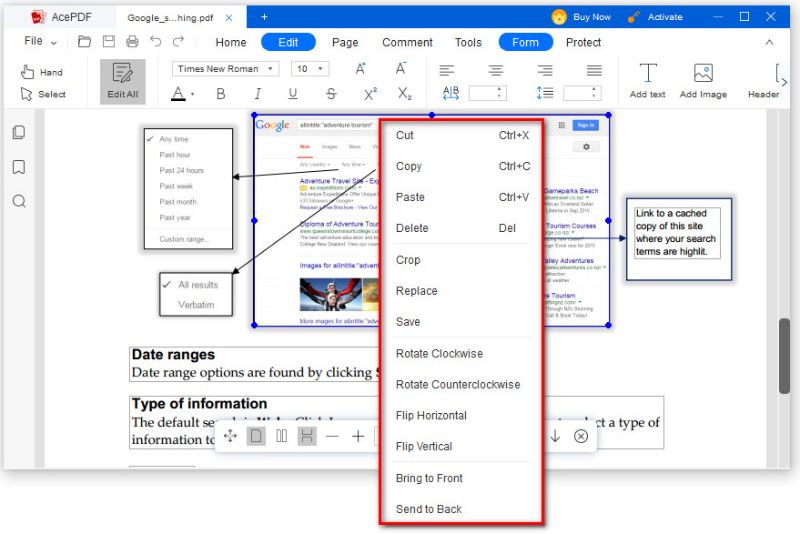Image resolution: width=800 pixels, height=534 pixels.
Task: Justify the text alignment
Action: click(x=594, y=70)
